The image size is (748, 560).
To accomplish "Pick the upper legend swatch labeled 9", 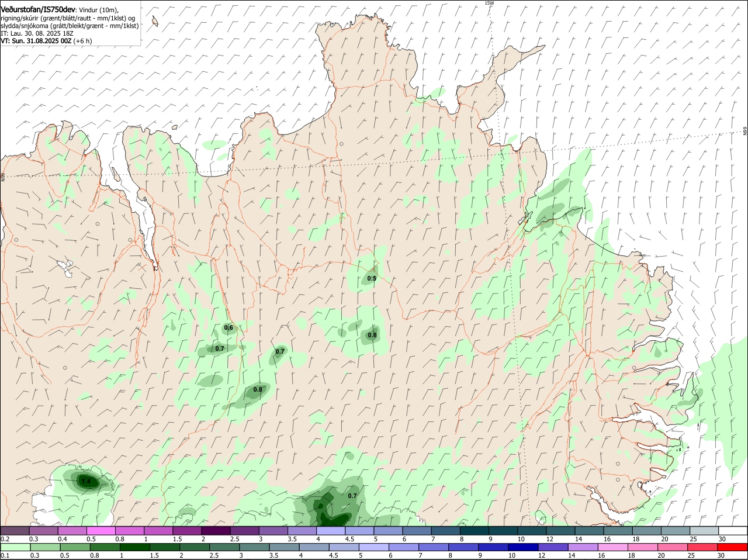I will tap(503, 530).
